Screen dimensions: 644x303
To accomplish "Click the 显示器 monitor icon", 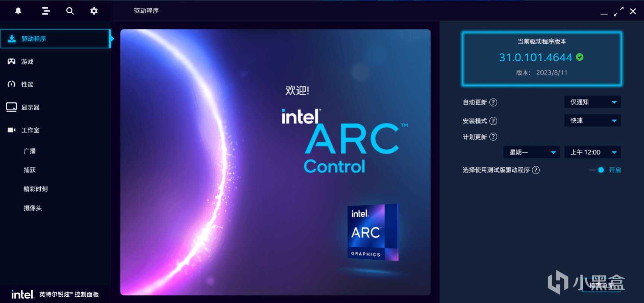I will [12, 107].
